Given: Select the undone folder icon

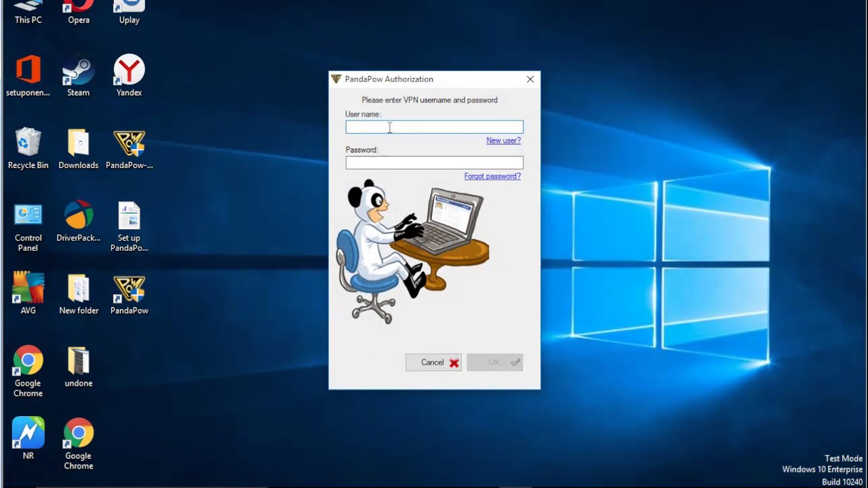Looking at the screenshot, I should coord(79,366).
